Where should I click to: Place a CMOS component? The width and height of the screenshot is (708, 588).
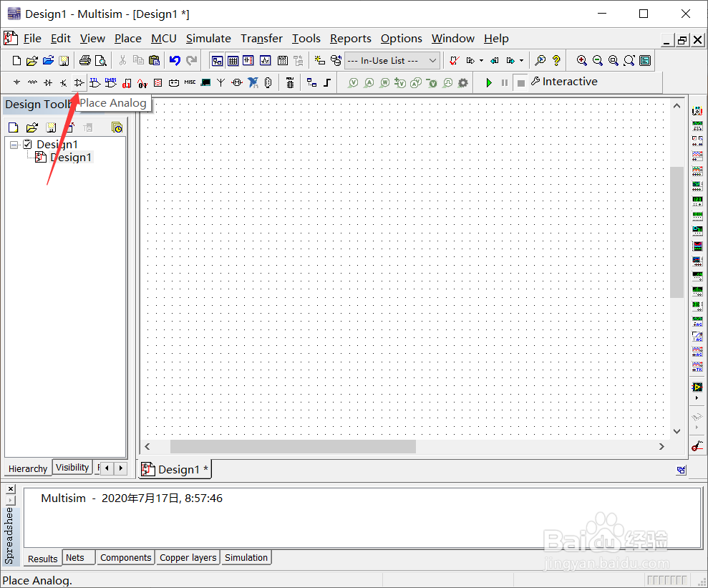[x=111, y=82]
